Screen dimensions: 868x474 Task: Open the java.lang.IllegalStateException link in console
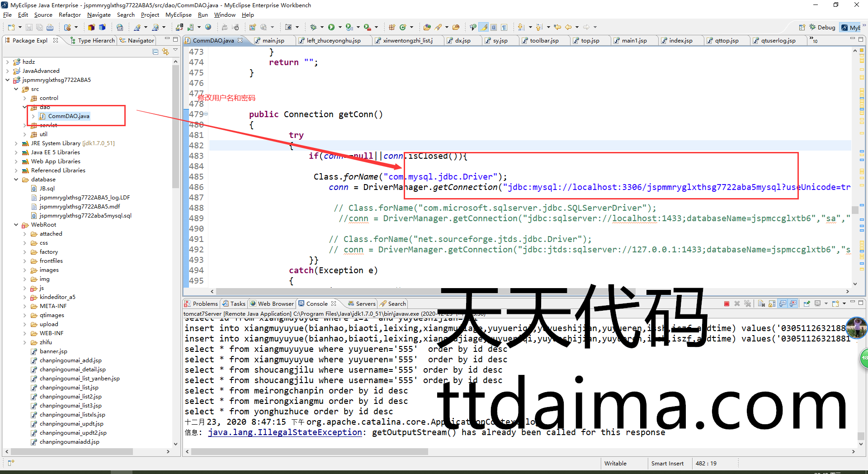(285, 432)
